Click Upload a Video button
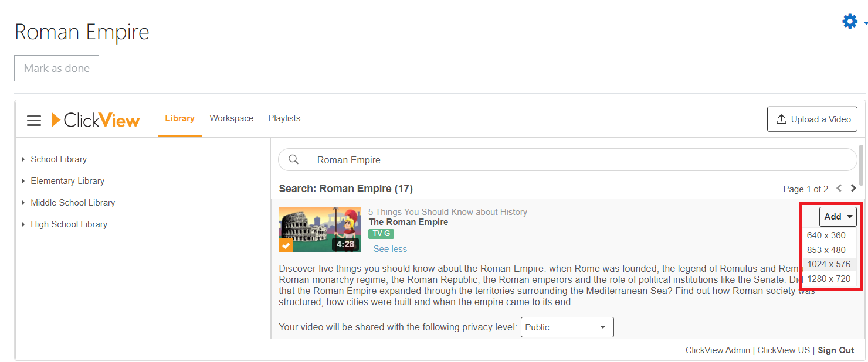The image size is (868, 362). pos(812,119)
